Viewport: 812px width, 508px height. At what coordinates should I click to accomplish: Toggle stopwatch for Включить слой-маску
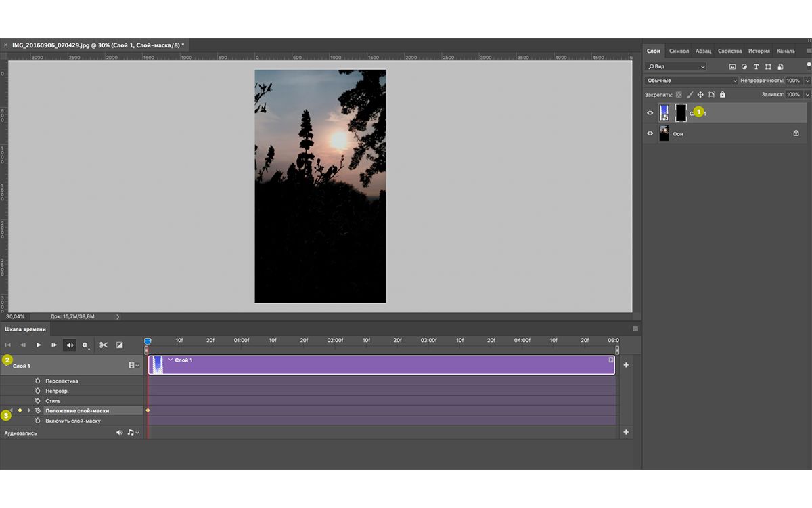pos(39,421)
